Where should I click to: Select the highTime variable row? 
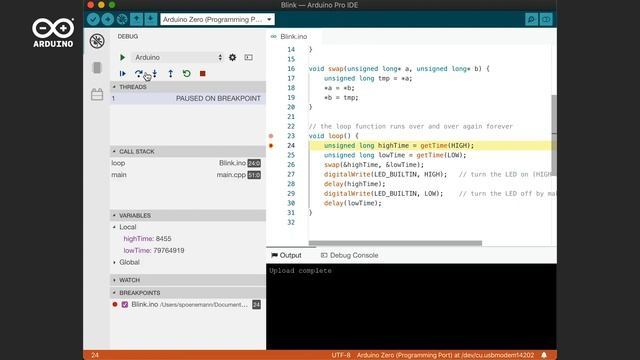pos(188,239)
